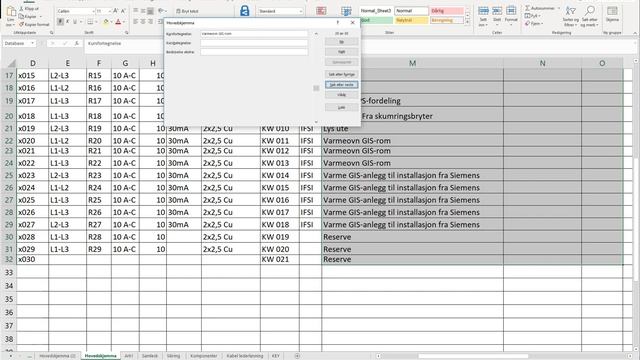Select the Nøytral (yellow) cell style
640x360 pixels.
pos(411,20)
